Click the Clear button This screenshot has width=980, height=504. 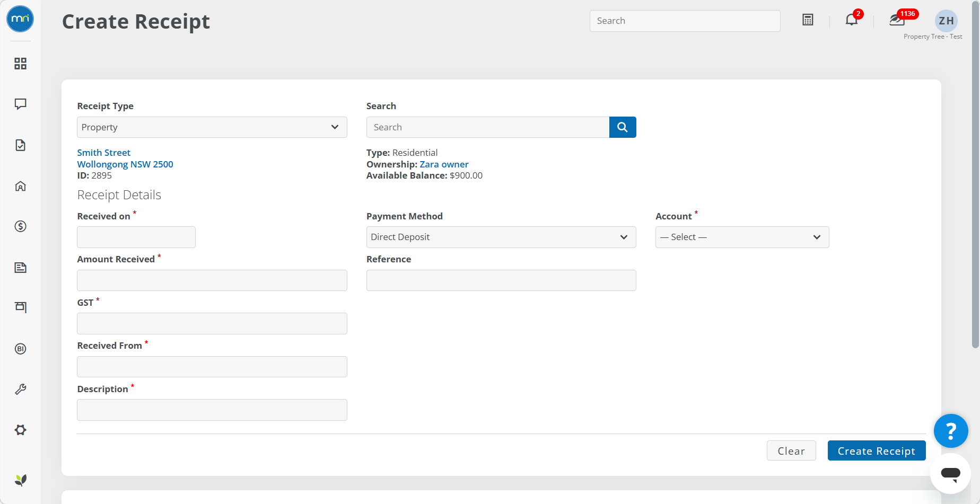click(791, 450)
